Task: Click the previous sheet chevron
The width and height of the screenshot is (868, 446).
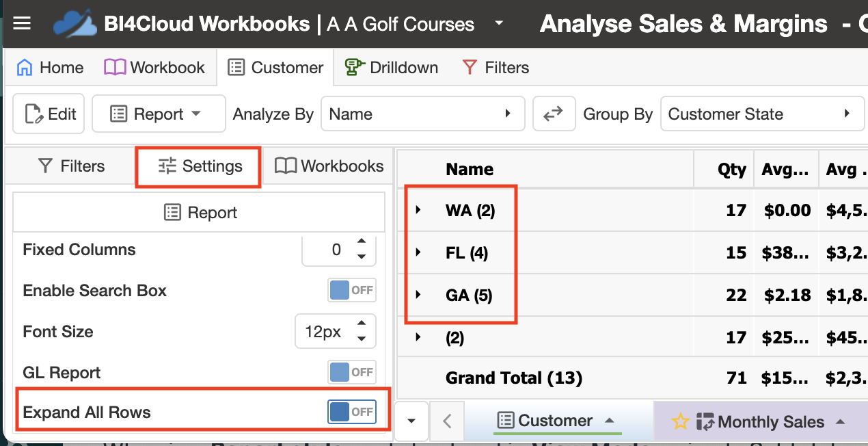Action: click(x=447, y=421)
